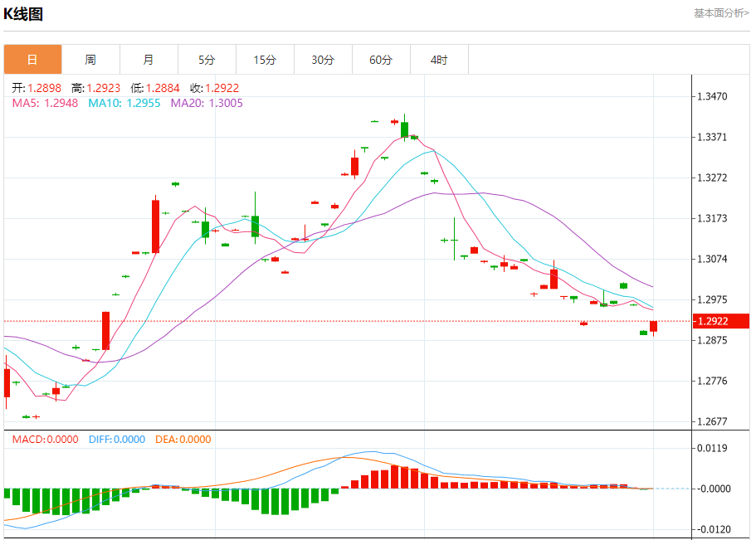756x540 pixels.
Task: Click the MA10 legend label
Action: [124, 103]
